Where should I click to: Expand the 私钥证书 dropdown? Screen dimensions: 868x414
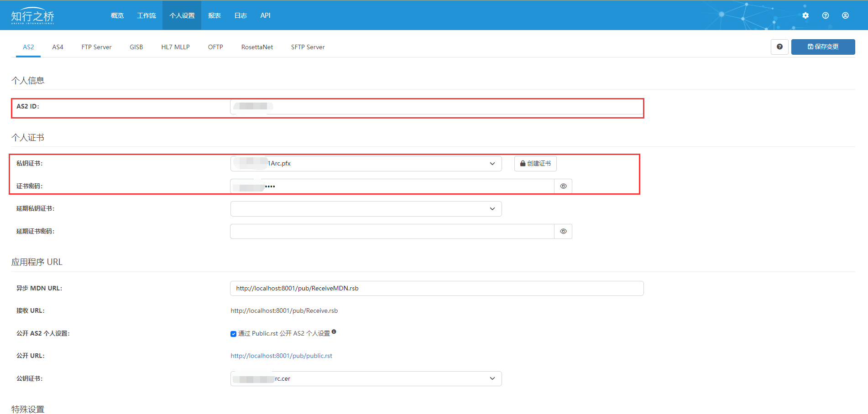366,164
